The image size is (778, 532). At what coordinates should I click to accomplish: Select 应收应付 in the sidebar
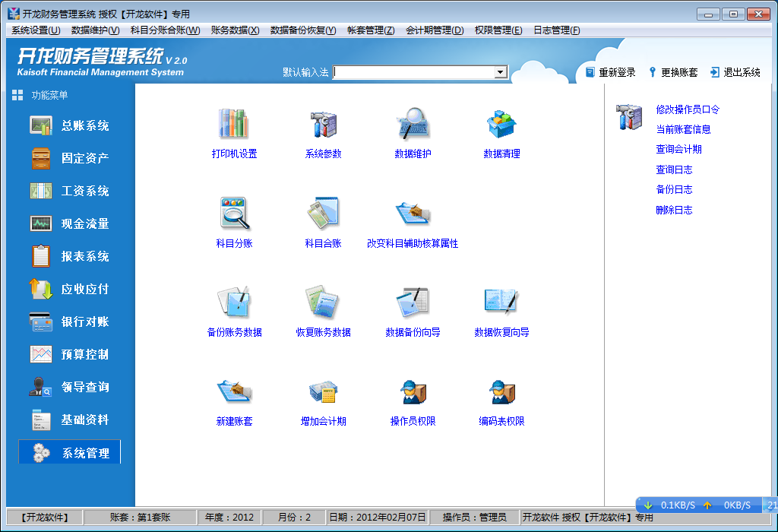[69, 290]
